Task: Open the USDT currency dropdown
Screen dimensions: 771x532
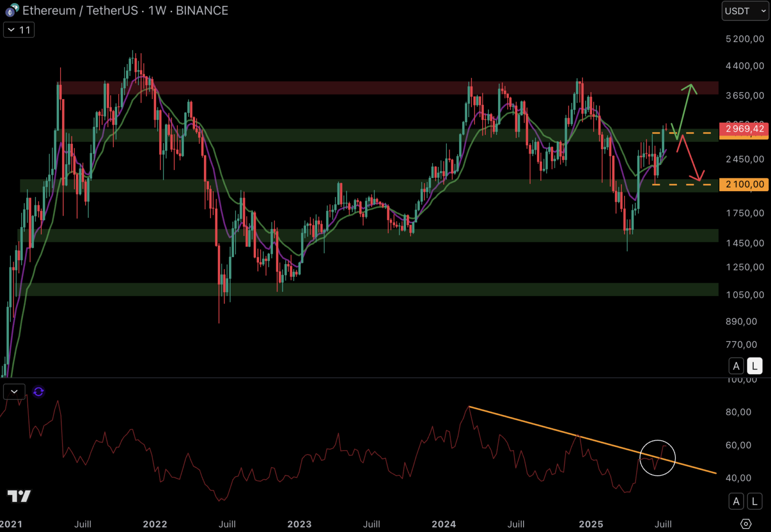Action: pyautogui.click(x=745, y=11)
